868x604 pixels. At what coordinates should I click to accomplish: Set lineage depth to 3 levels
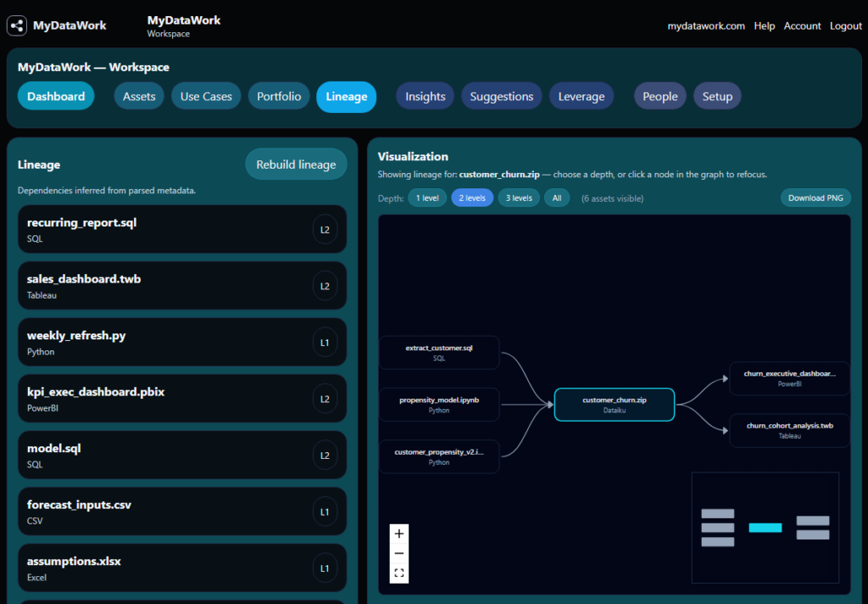(x=519, y=198)
